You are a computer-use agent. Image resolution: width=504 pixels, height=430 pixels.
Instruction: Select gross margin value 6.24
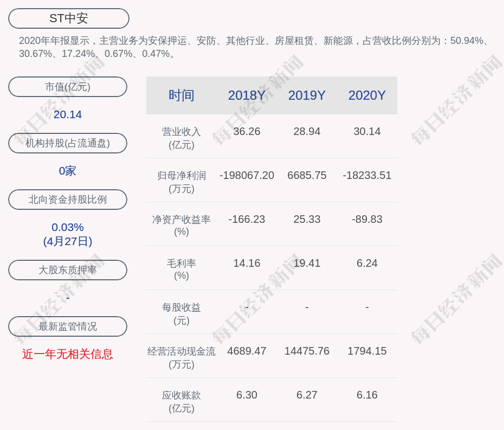tap(367, 263)
